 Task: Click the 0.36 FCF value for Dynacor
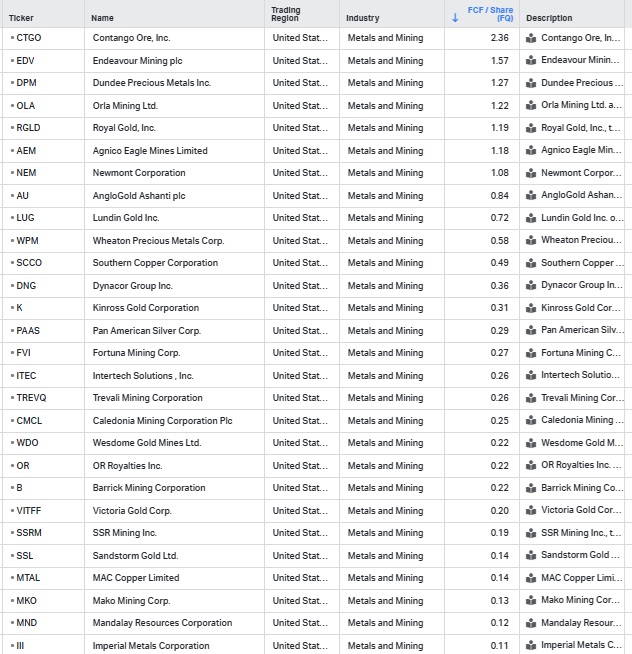click(499, 286)
